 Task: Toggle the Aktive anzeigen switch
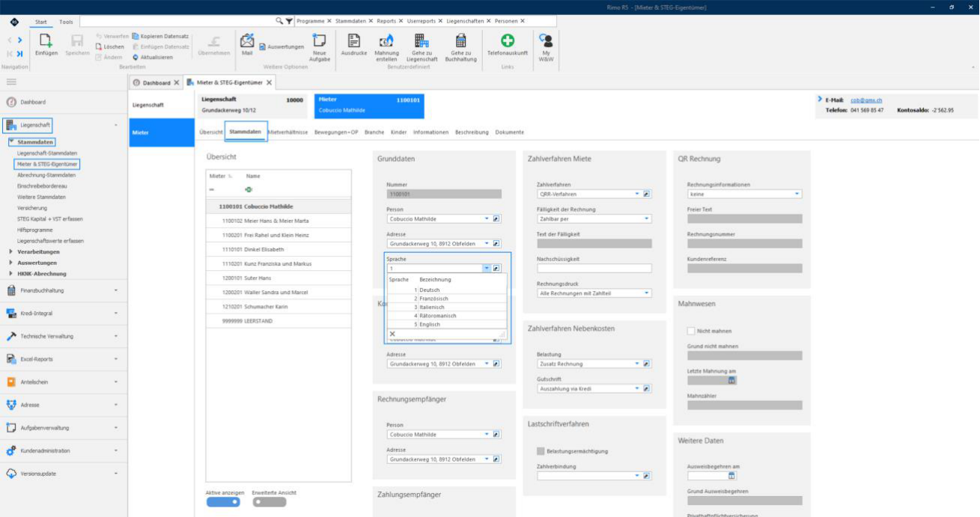point(224,502)
